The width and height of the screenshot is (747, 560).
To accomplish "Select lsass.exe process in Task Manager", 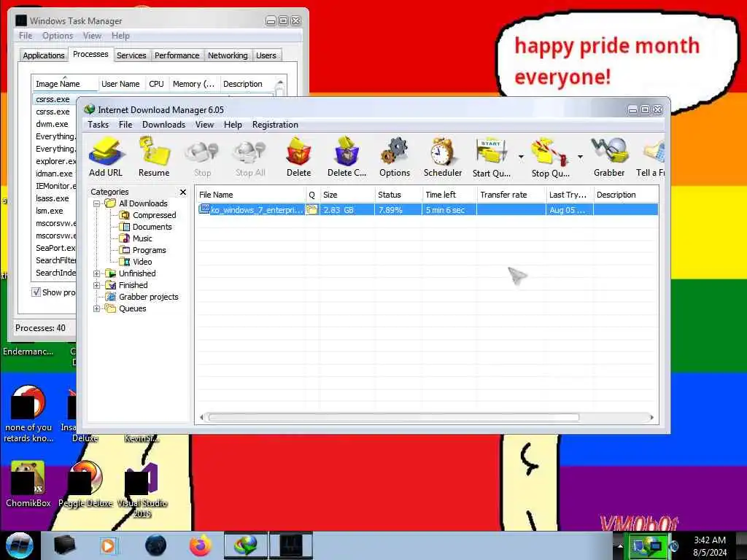I will point(53,198).
